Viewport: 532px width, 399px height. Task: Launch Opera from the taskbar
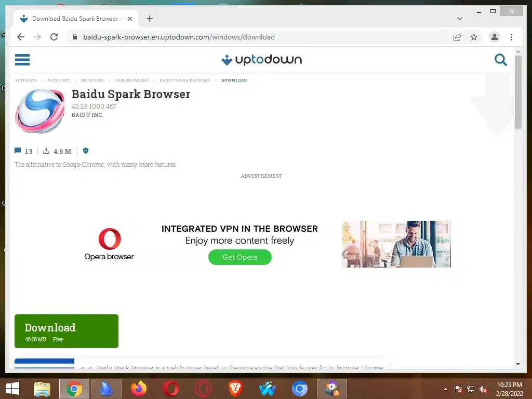pyautogui.click(x=170, y=389)
